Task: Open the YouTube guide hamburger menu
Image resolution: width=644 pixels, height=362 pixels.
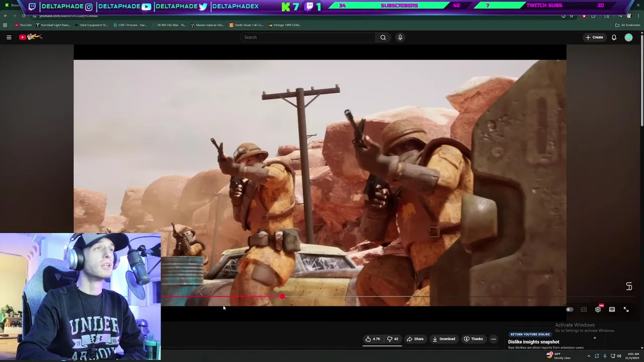Action: tap(9, 37)
